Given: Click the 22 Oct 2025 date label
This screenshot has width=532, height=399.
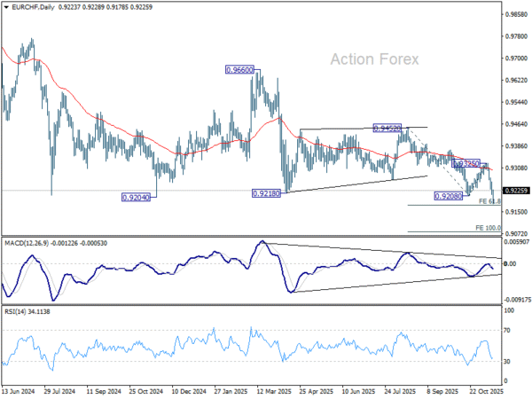Looking at the screenshot, I should [484, 390].
